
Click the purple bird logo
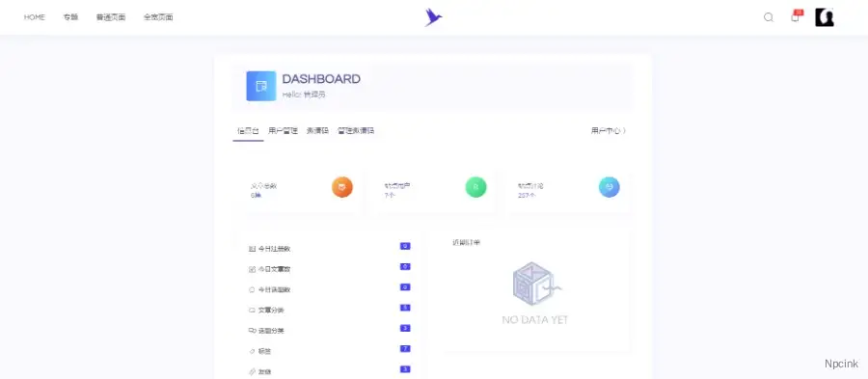(433, 17)
